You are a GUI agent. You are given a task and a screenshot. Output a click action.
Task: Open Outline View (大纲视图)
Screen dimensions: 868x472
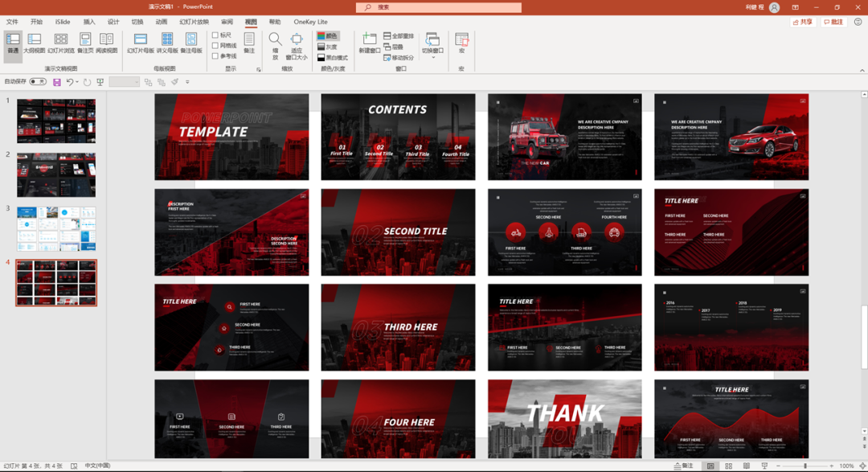coord(35,43)
